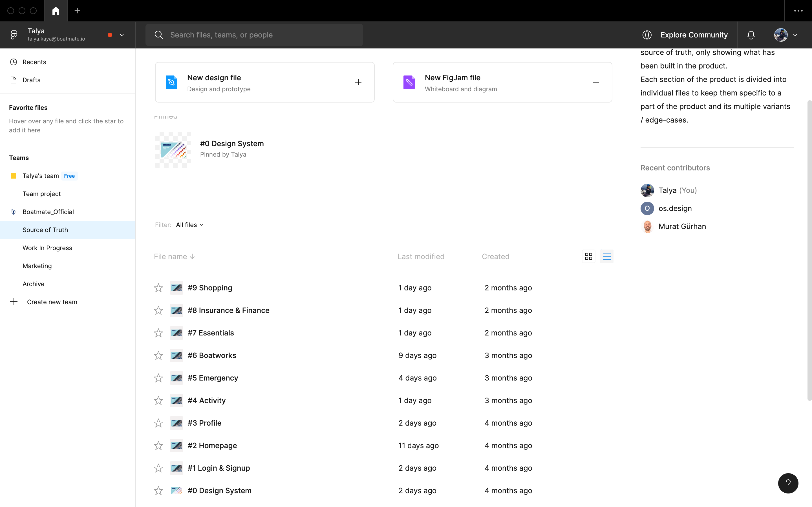This screenshot has width=812, height=507.
Task: Favorite the #5 Emergency file
Action: [x=158, y=378]
